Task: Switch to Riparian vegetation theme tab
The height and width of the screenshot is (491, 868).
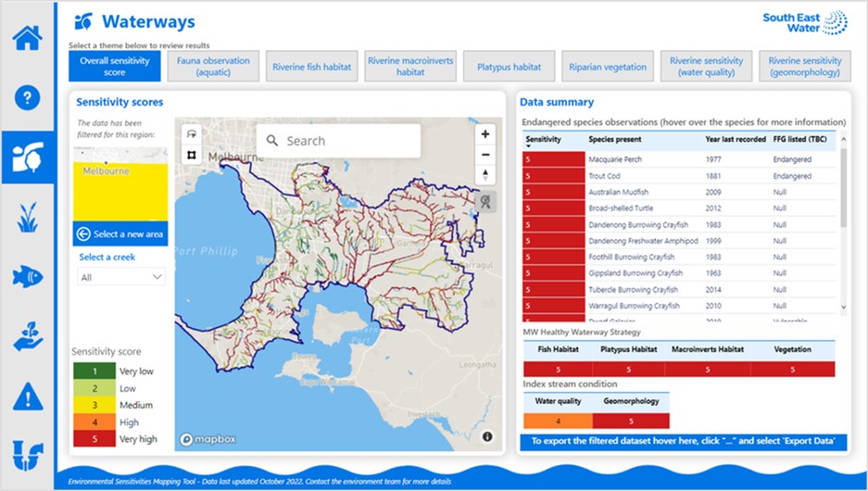Action: pos(607,67)
